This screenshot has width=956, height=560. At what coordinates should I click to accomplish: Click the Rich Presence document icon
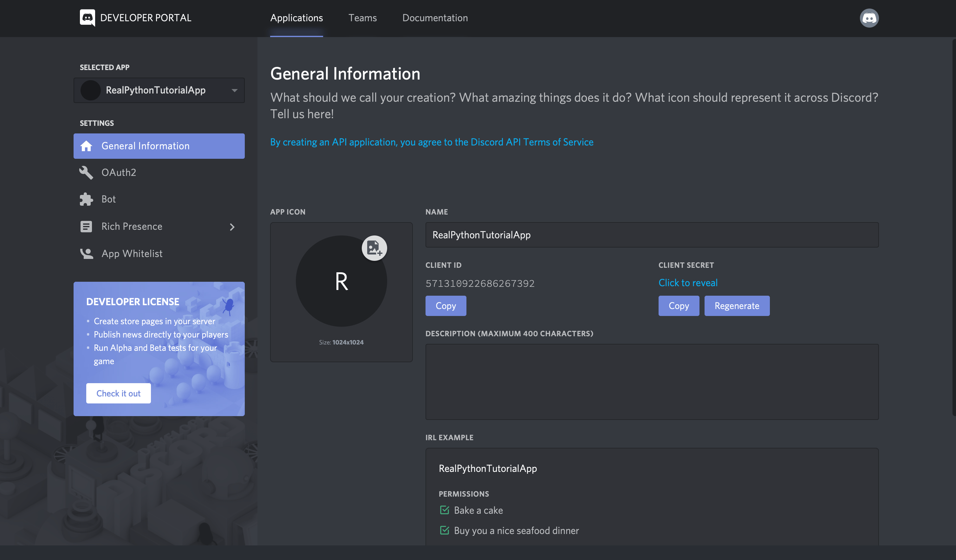tap(86, 227)
